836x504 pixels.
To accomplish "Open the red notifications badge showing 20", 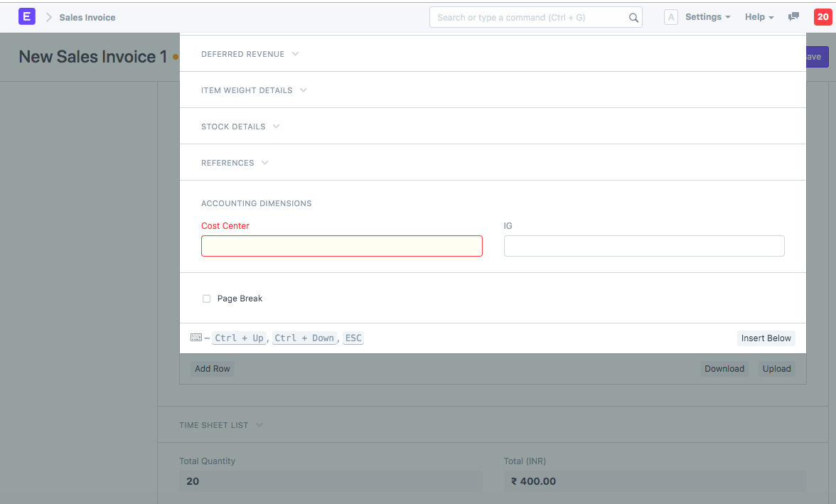I will [x=822, y=16].
